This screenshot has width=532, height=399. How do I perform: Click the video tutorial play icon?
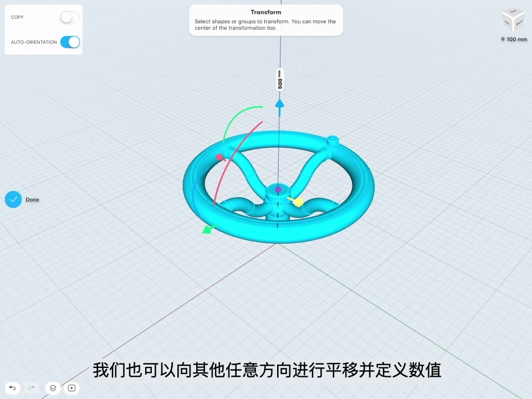point(71,388)
